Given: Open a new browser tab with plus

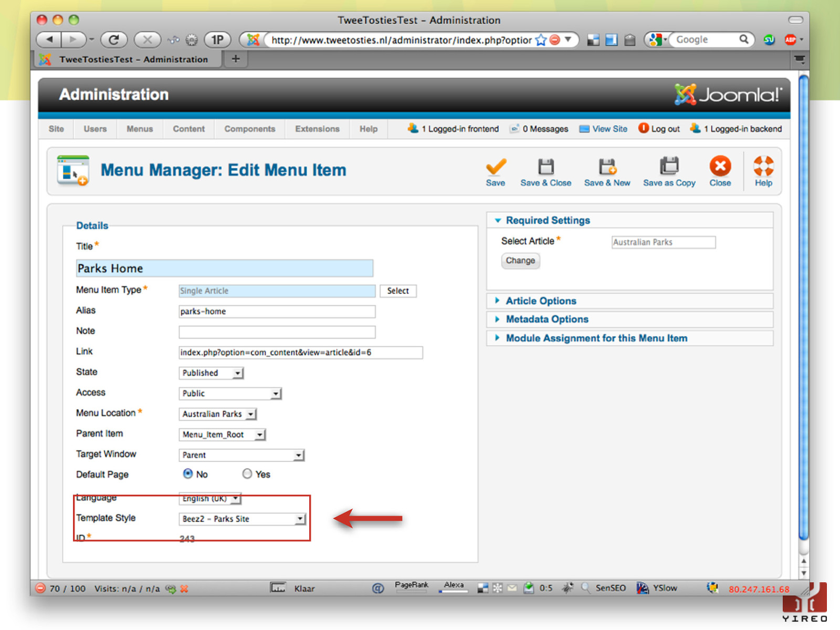Looking at the screenshot, I should (x=236, y=59).
